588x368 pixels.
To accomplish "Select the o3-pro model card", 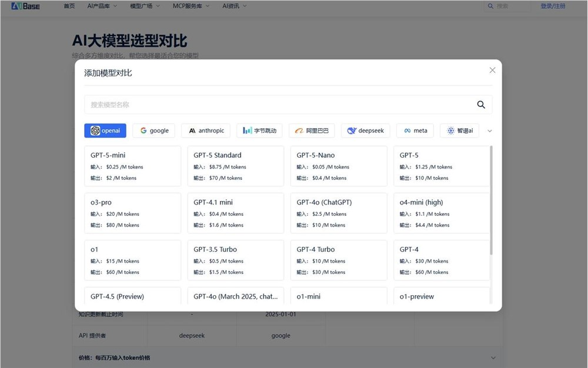I will click(132, 213).
